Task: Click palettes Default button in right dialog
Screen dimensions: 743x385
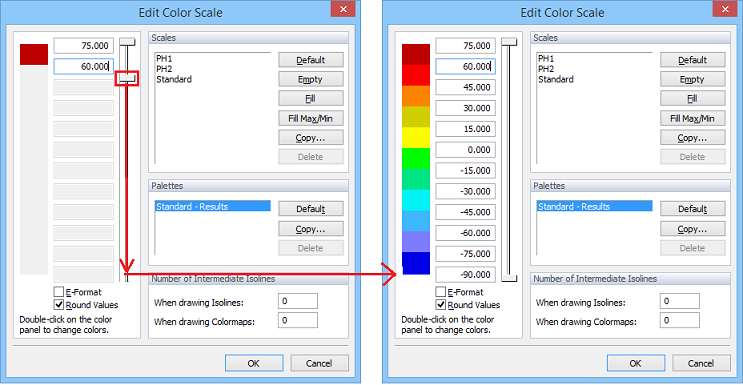Action: [693, 209]
